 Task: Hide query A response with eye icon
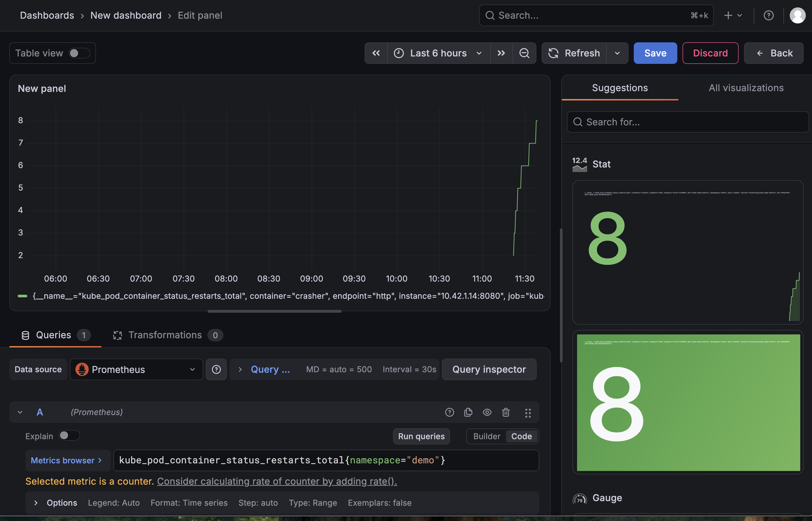(x=487, y=412)
